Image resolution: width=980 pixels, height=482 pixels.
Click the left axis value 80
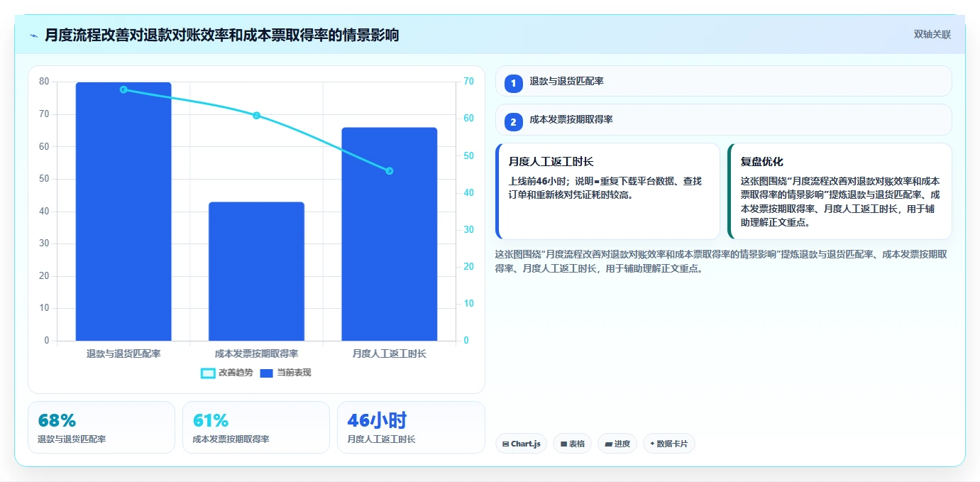click(44, 82)
